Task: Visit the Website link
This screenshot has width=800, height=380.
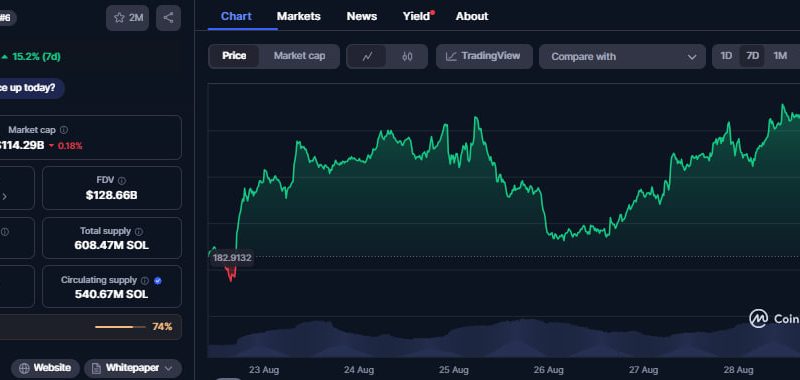Action: coord(45,368)
